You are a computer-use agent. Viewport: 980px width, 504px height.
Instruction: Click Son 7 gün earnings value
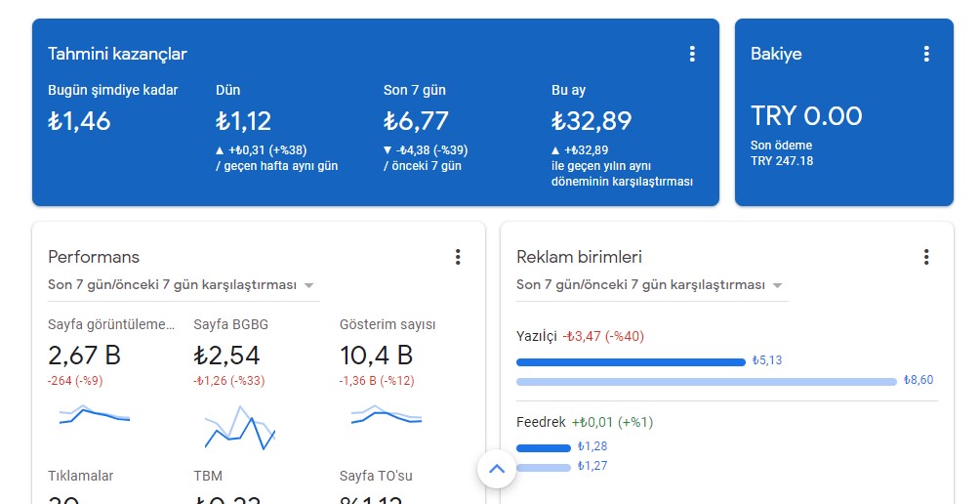[416, 121]
